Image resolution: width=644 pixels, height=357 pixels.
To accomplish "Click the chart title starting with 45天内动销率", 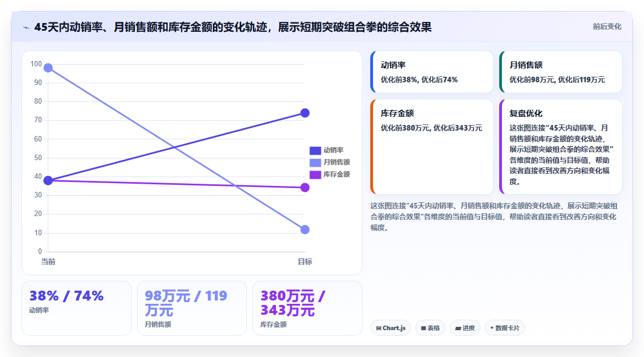I will coord(233,27).
